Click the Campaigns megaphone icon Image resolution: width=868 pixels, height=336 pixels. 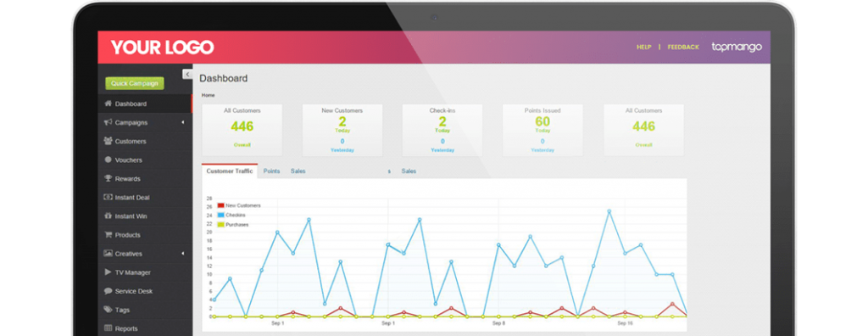(108, 122)
